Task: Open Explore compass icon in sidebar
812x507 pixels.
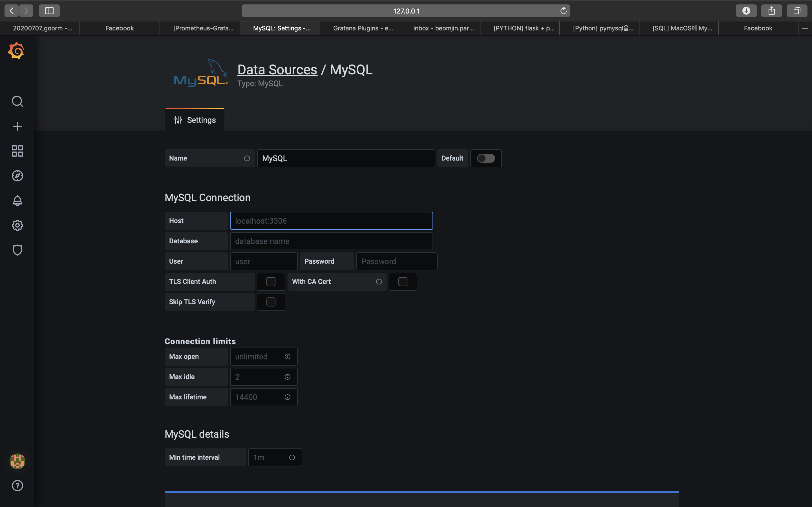Action: pos(17,176)
